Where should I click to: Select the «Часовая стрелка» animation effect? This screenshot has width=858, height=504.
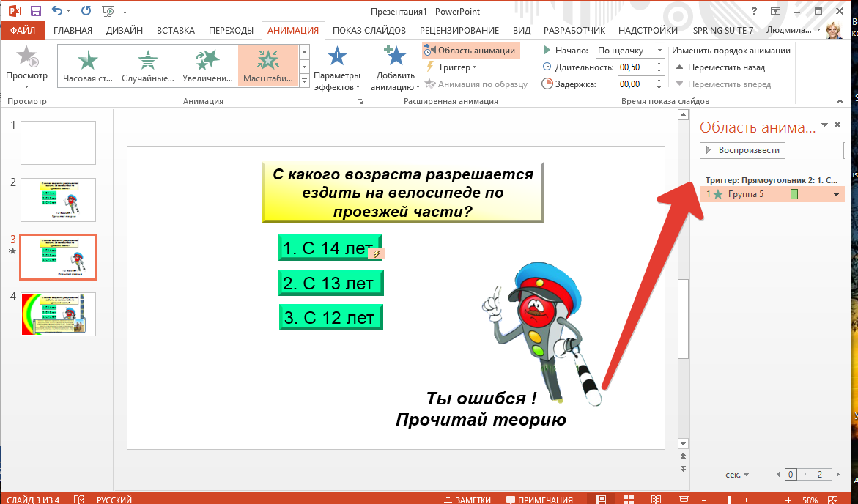(x=88, y=64)
